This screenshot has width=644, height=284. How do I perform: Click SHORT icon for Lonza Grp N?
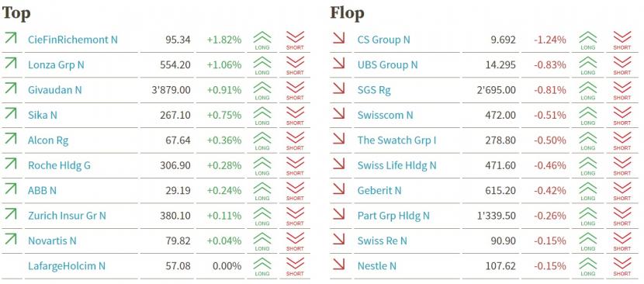[295, 65]
